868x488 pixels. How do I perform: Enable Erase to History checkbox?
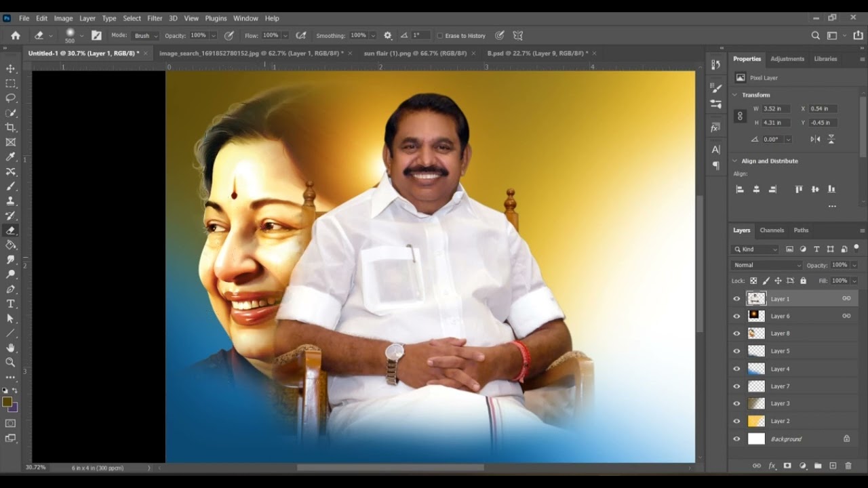pos(439,36)
